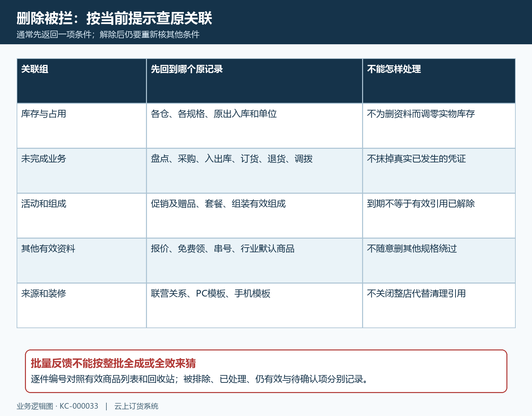Click the footer text 云上订货系统
Screen dimensions: 532x416
[x=136, y=406]
